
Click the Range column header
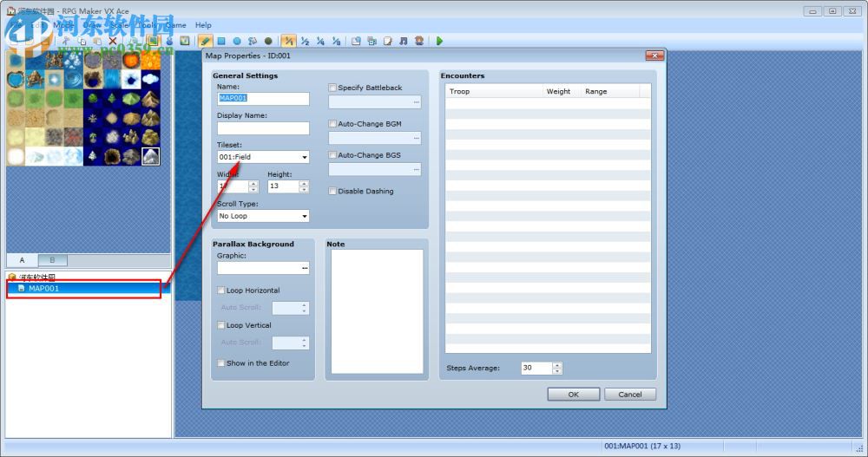tap(610, 91)
